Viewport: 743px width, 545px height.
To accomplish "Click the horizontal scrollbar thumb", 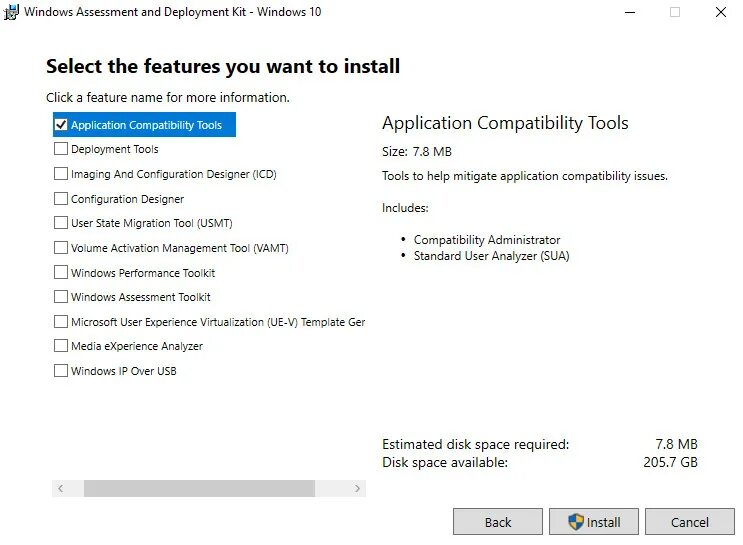I will pos(199,488).
